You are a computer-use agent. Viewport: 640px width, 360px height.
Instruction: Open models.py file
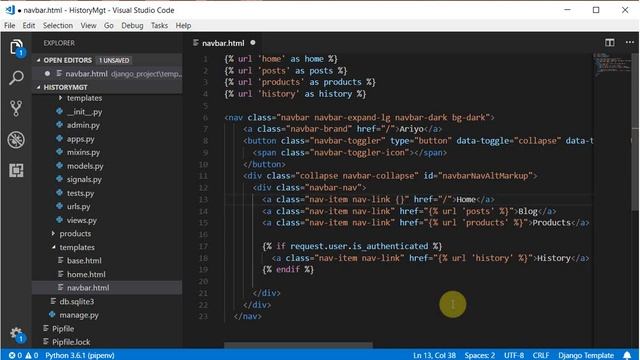[85, 166]
